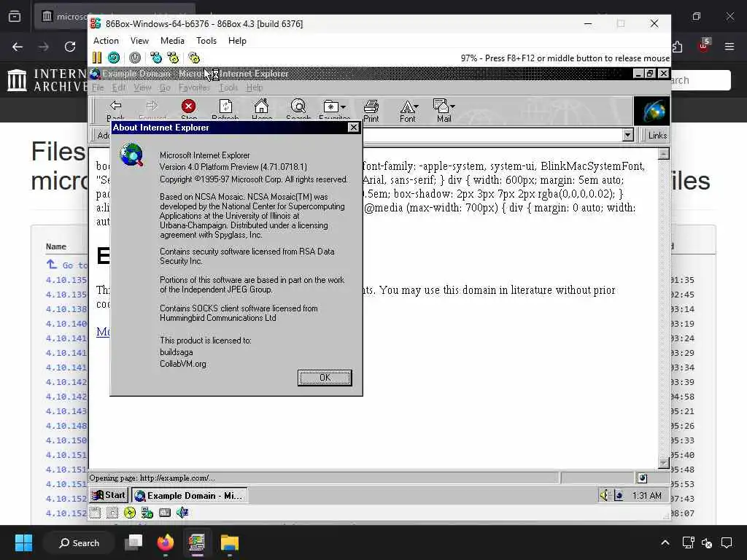Click the Font icon in IE toolbar

click(406, 106)
